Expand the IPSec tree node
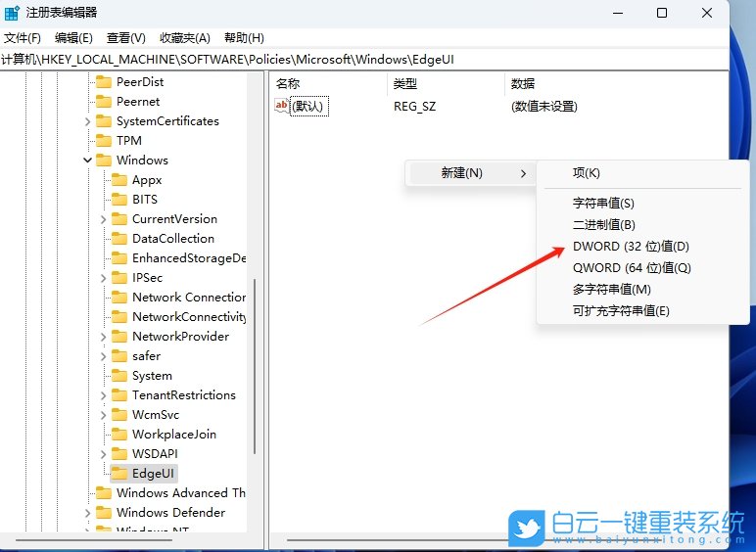756x552 pixels. pyautogui.click(x=103, y=278)
